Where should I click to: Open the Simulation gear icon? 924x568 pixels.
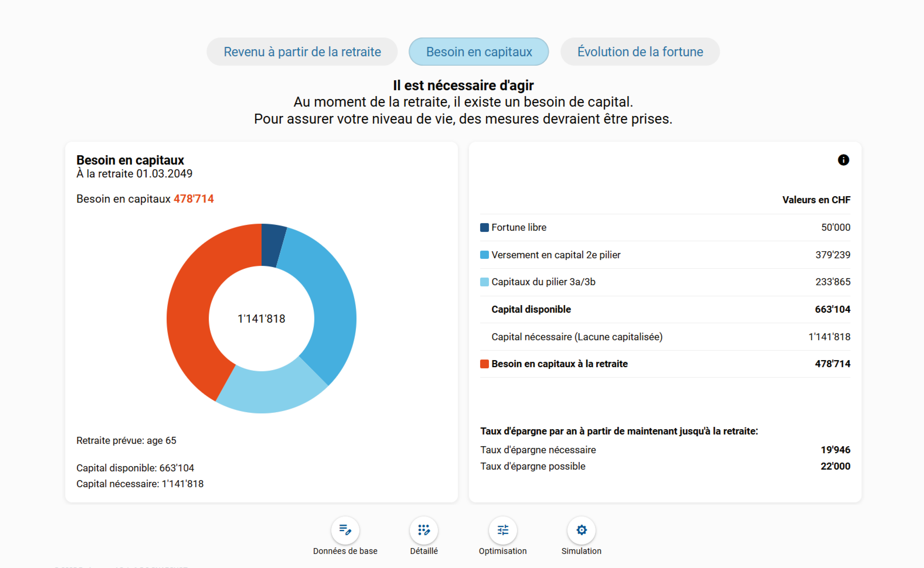point(581,530)
